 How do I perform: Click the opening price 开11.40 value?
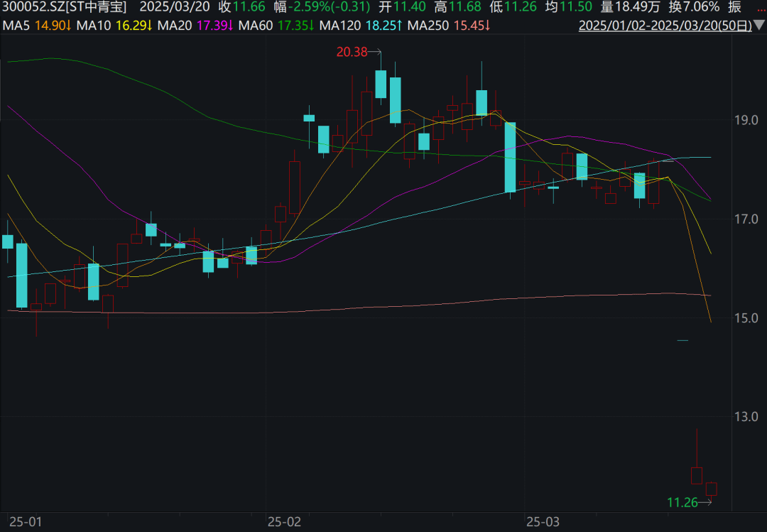[402, 7]
